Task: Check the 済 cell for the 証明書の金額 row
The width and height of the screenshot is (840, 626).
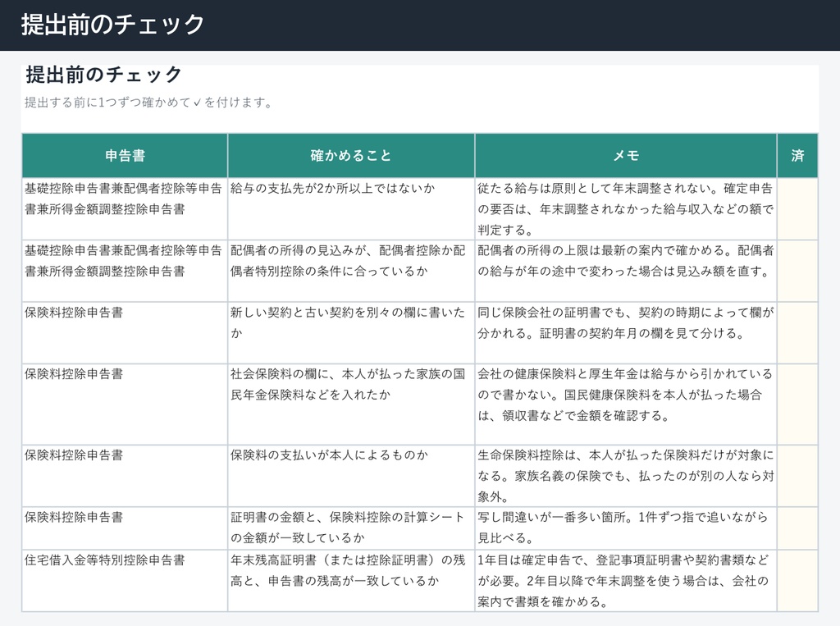Action: 797,528
